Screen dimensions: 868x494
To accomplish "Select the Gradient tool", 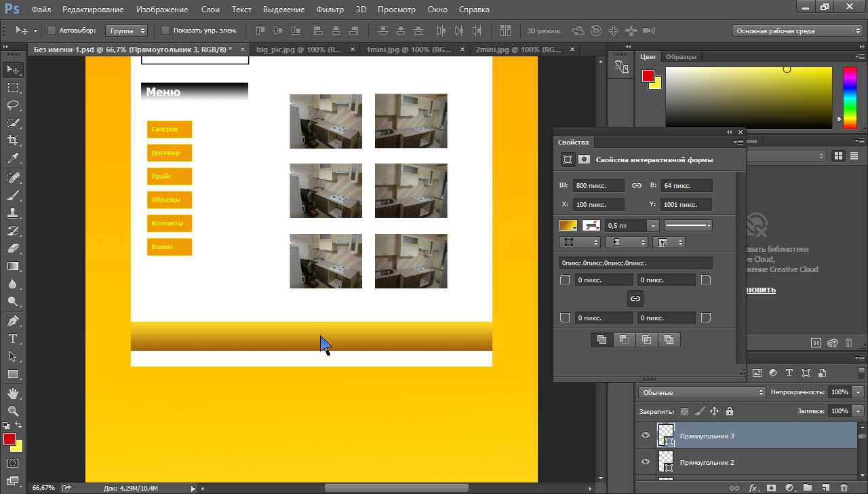I will click(13, 266).
